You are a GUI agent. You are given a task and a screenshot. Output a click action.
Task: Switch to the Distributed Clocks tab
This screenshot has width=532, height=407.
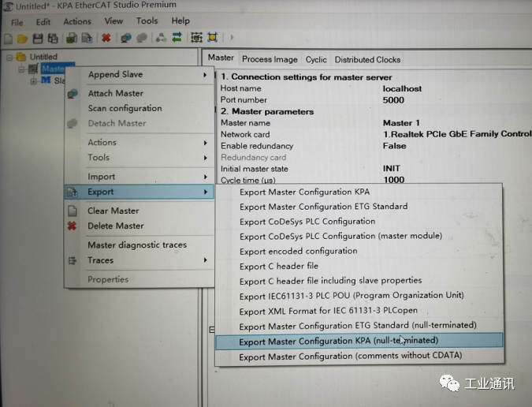[x=367, y=60]
